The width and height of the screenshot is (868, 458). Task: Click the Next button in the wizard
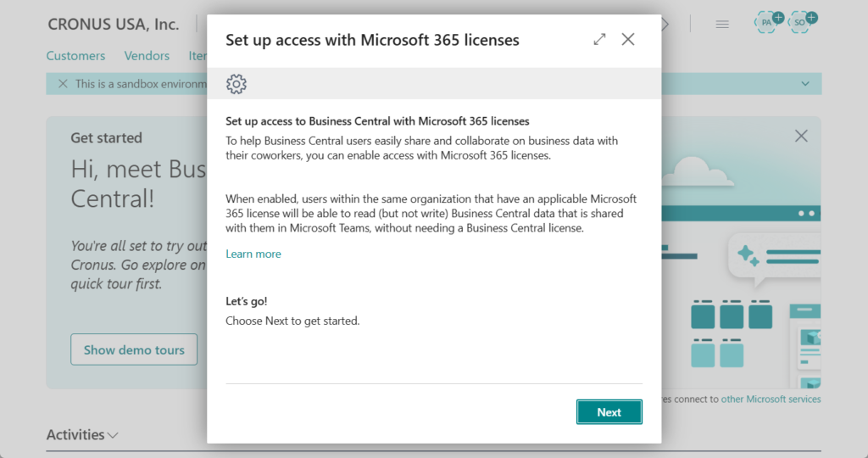(x=609, y=412)
